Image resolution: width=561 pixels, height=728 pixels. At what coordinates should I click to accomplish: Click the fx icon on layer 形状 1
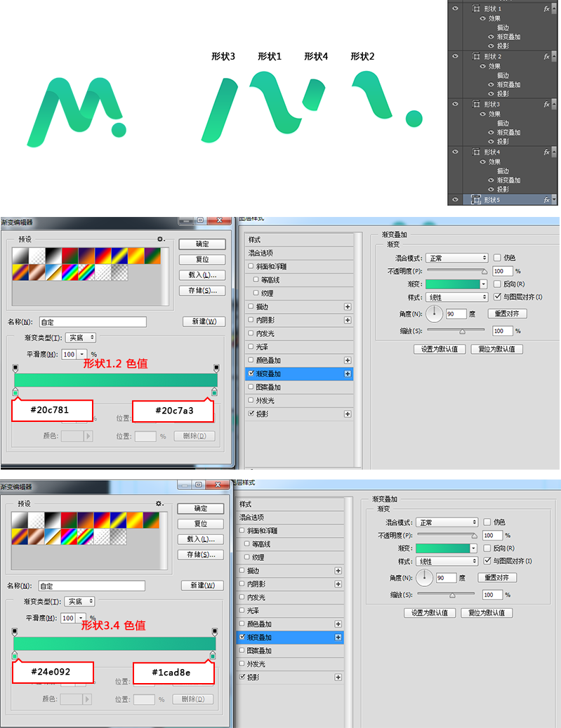(546, 8)
